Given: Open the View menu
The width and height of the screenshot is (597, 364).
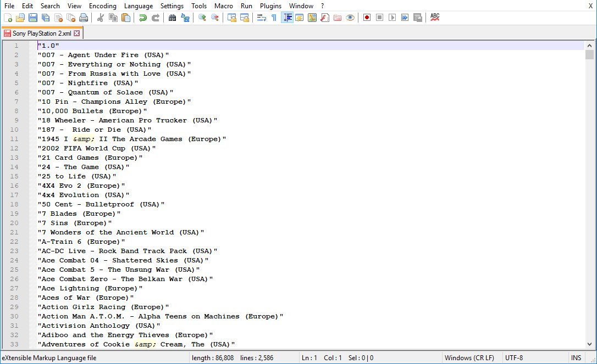Looking at the screenshot, I should [74, 5].
